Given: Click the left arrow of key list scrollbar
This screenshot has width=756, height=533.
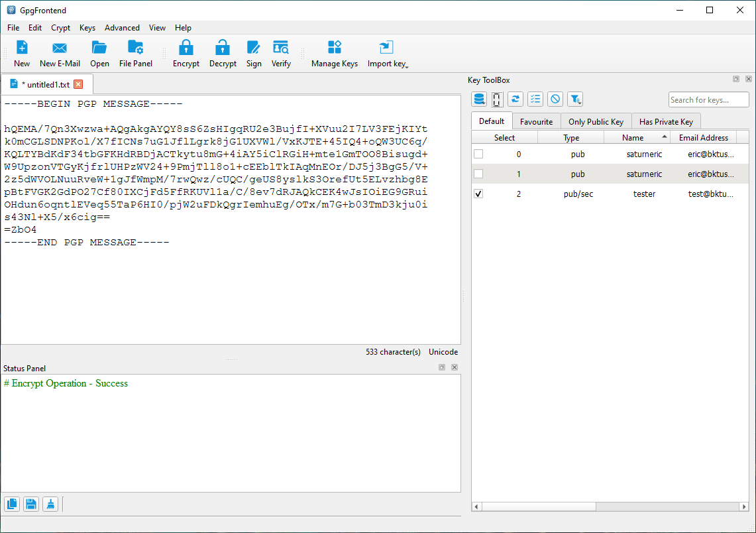Looking at the screenshot, I should (x=476, y=506).
